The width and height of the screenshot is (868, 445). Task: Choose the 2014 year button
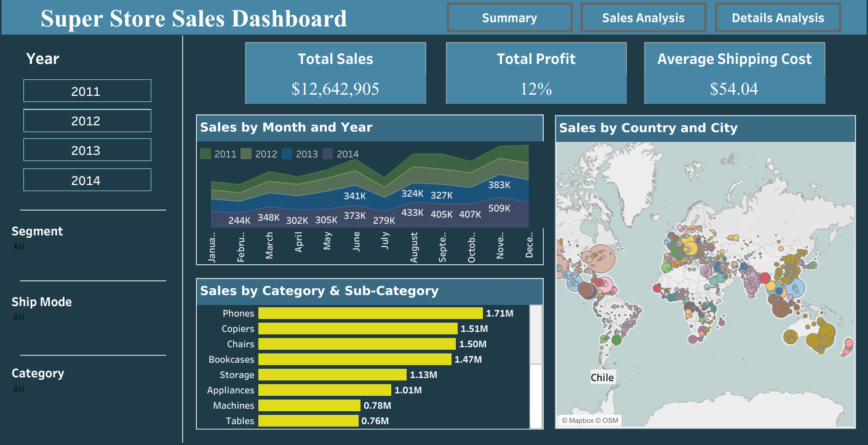87,180
